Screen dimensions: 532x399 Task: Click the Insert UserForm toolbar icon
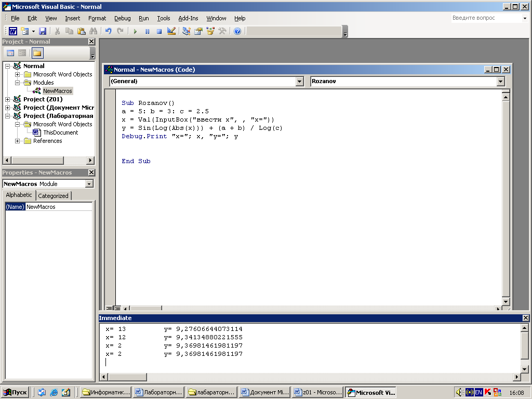click(x=25, y=31)
